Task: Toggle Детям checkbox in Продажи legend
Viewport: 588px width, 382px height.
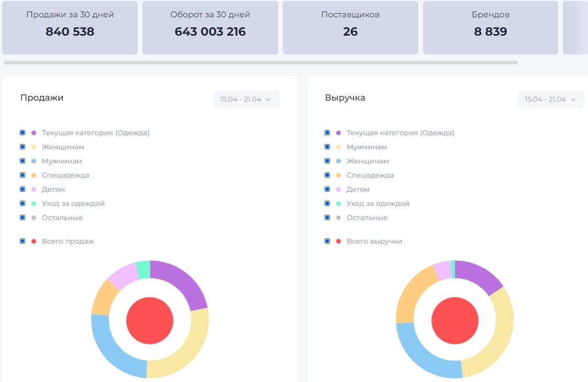Action: pos(23,189)
